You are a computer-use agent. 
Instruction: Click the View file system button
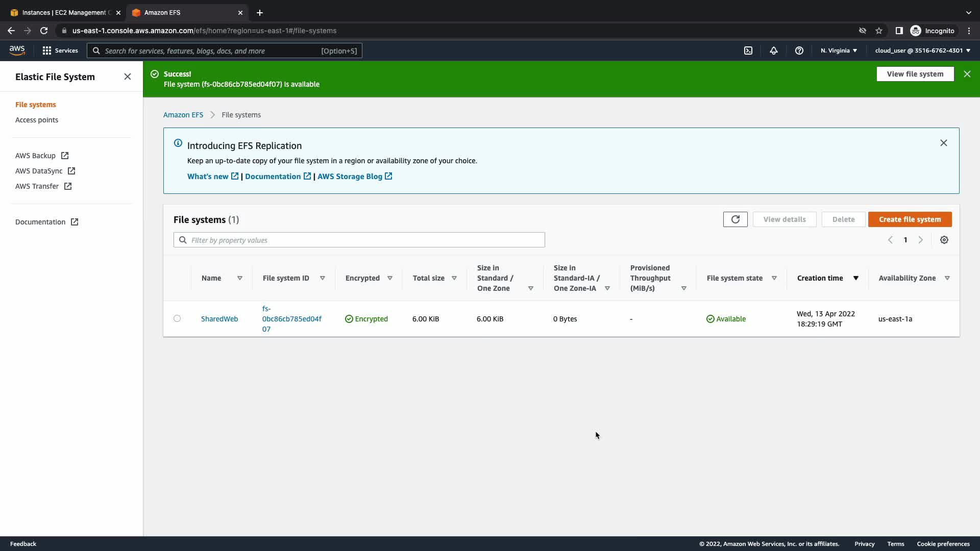point(915,74)
